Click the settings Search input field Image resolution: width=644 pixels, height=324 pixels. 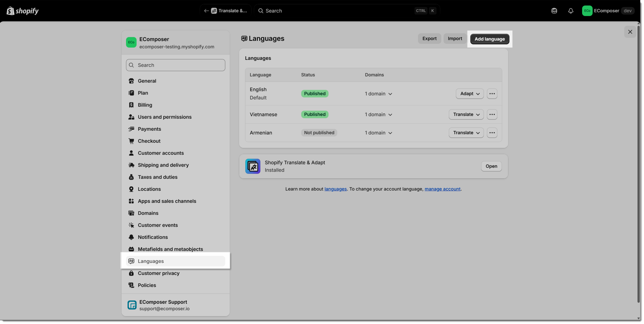click(x=175, y=65)
